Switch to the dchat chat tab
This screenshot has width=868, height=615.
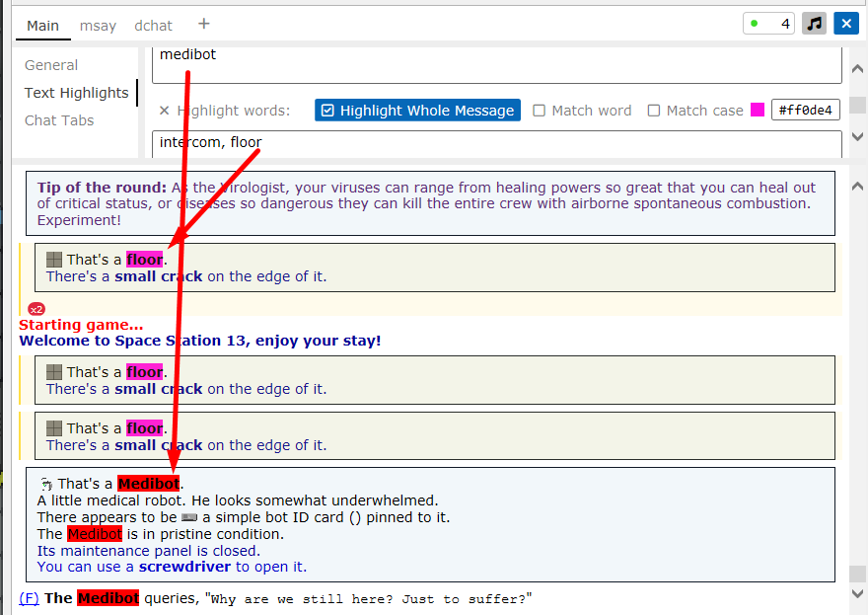coord(153,26)
